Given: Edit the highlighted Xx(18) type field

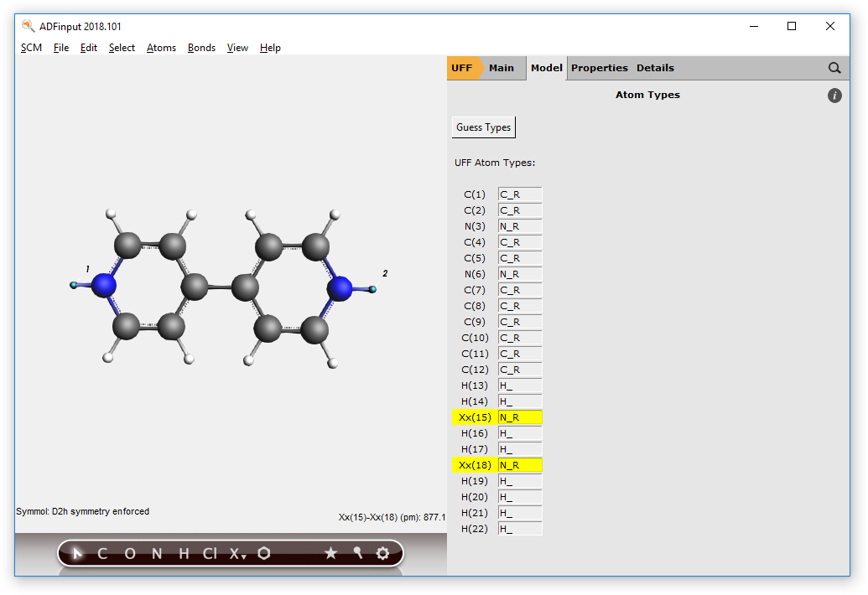Looking at the screenshot, I should pyautogui.click(x=520, y=466).
